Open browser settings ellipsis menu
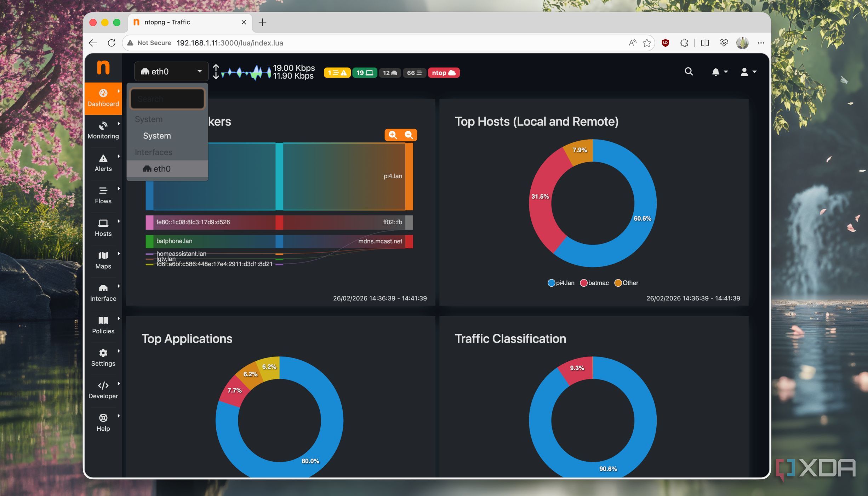This screenshot has height=496, width=868. pos(761,43)
